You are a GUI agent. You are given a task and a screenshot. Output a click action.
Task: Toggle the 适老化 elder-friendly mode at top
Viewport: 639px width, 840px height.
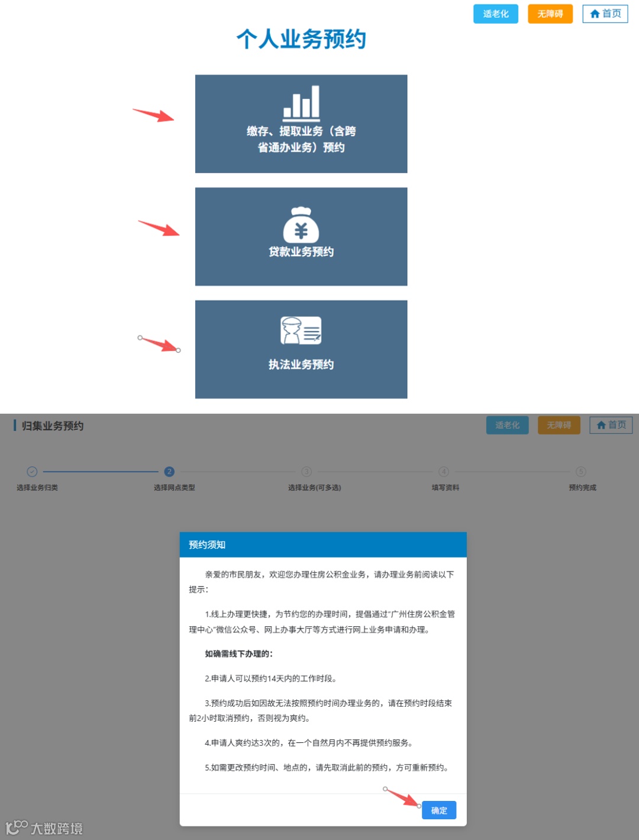click(x=495, y=14)
